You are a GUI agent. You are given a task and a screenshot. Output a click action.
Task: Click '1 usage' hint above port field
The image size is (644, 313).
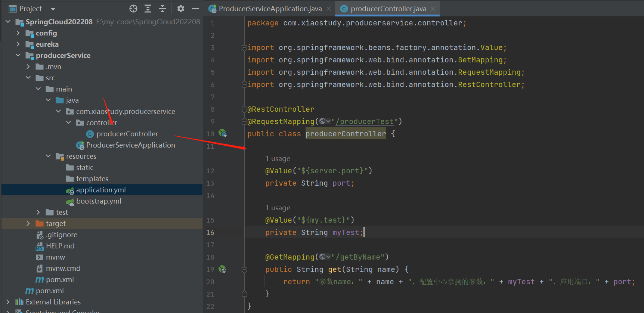[278, 158]
